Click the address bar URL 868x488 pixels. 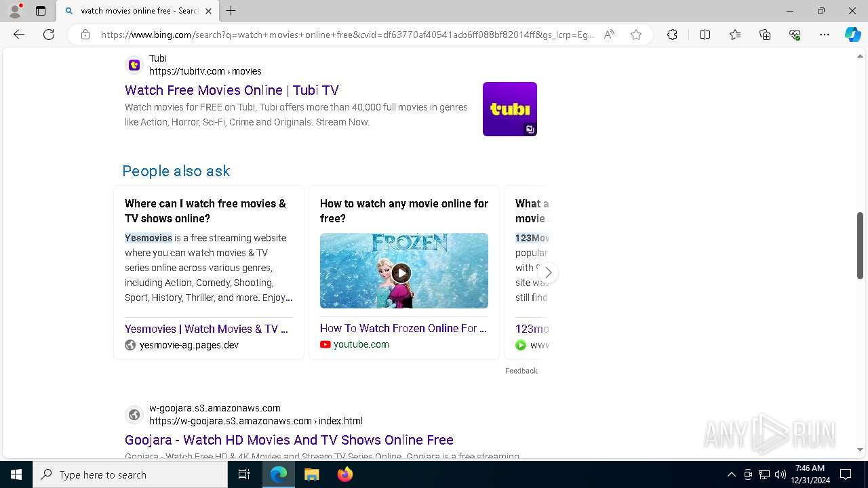point(347,35)
